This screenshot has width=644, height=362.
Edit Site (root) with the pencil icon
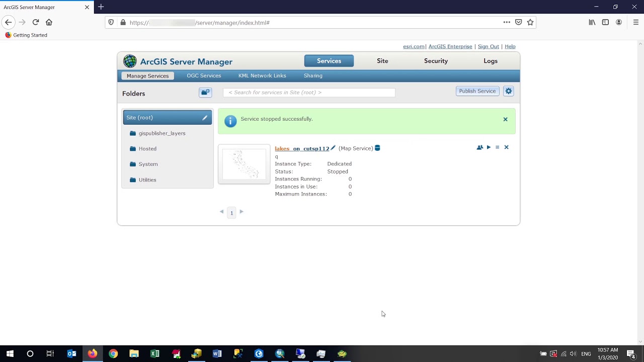tap(205, 118)
